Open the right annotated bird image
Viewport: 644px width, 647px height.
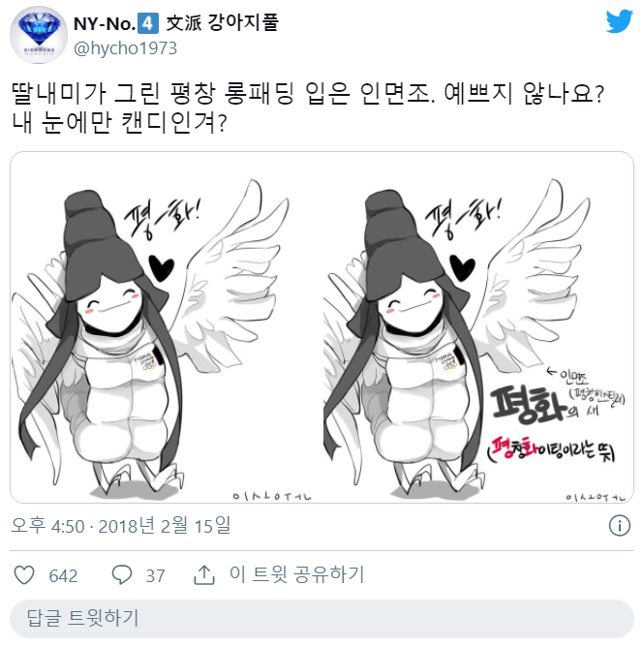[478, 327]
